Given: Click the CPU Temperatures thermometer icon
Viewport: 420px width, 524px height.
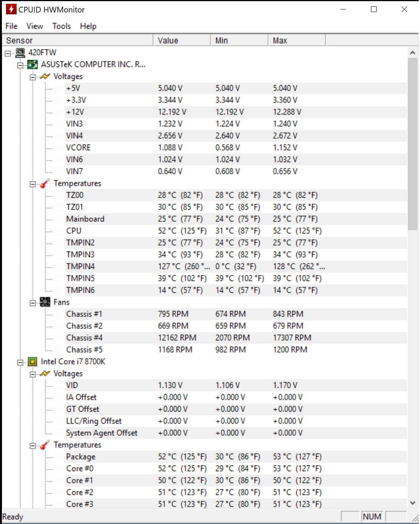Looking at the screenshot, I should [x=45, y=445].
